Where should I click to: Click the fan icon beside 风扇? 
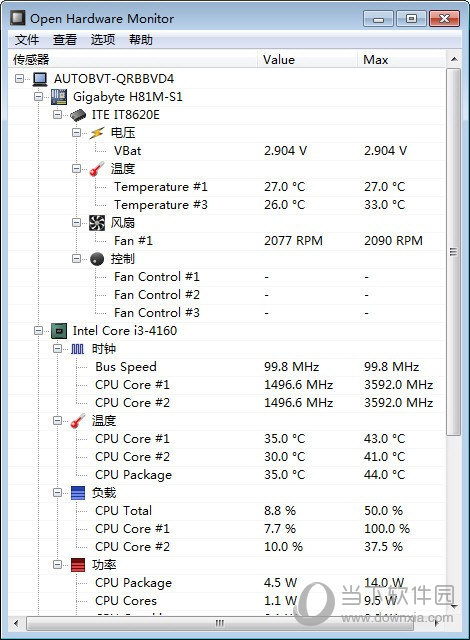click(x=97, y=222)
